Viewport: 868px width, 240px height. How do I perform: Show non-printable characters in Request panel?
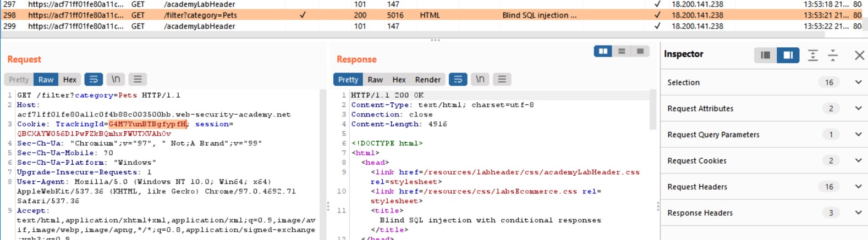click(116, 80)
